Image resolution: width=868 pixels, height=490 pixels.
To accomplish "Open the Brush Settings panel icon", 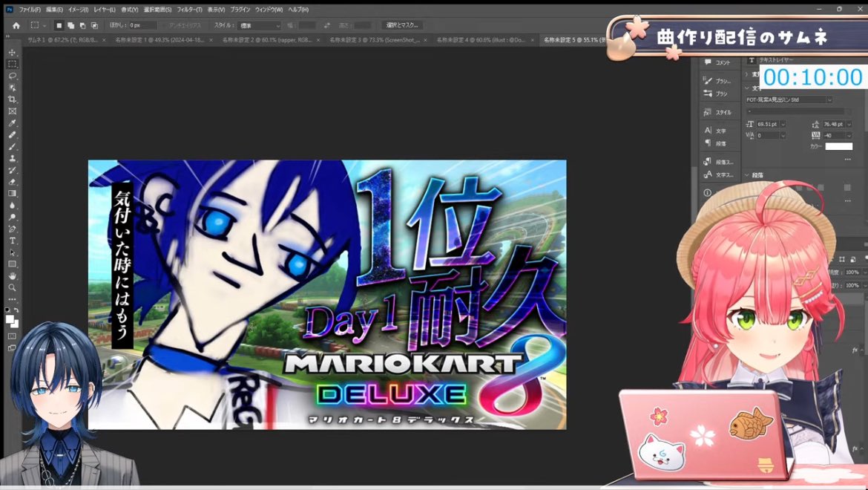I will tap(708, 81).
